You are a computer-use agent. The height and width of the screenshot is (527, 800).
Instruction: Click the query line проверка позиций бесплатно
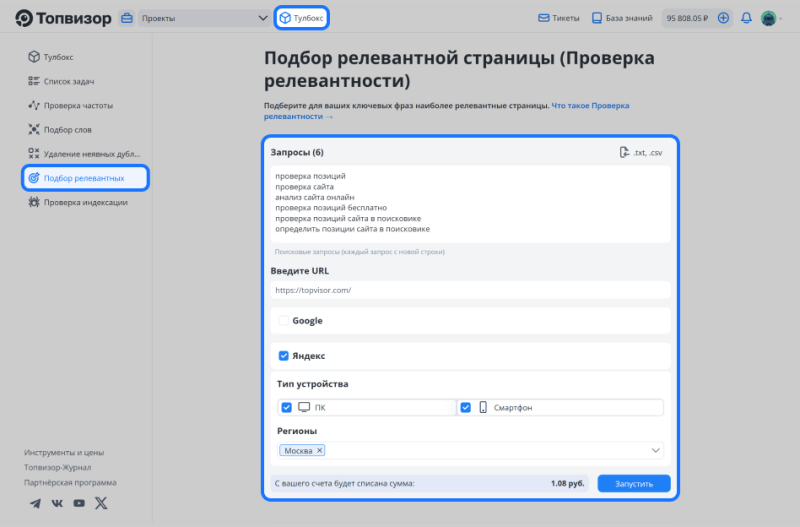pyautogui.click(x=331, y=208)
